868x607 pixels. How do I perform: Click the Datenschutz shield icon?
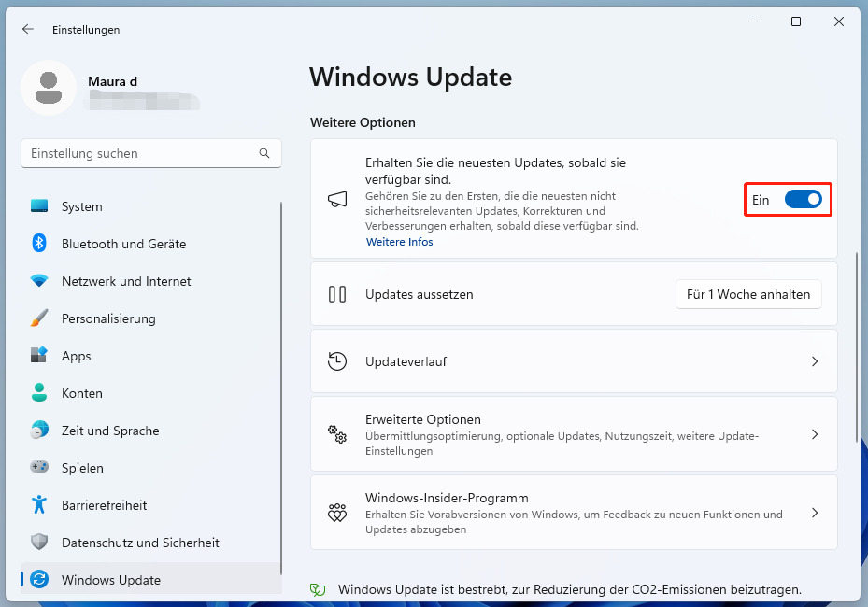tap(39, 543)
